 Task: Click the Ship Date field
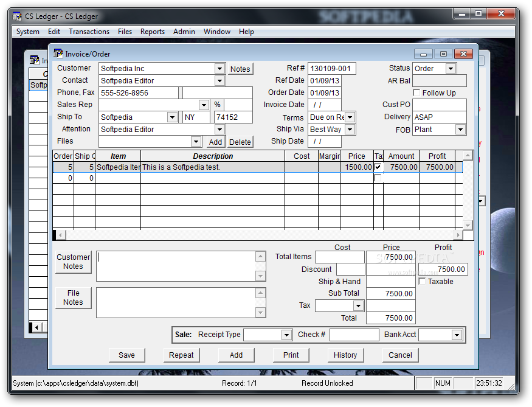(x=324, y=142)
